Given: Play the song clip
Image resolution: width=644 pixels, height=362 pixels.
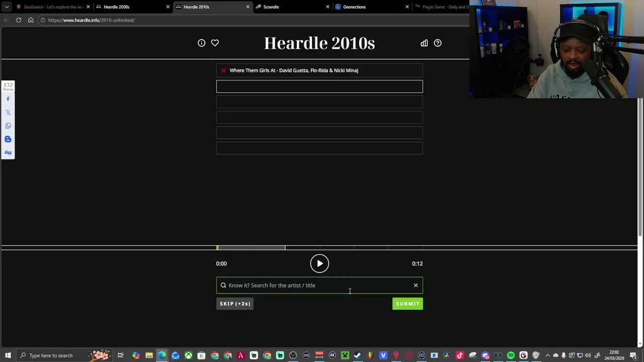Looking at the screenshot, I should tap(319, 263).
